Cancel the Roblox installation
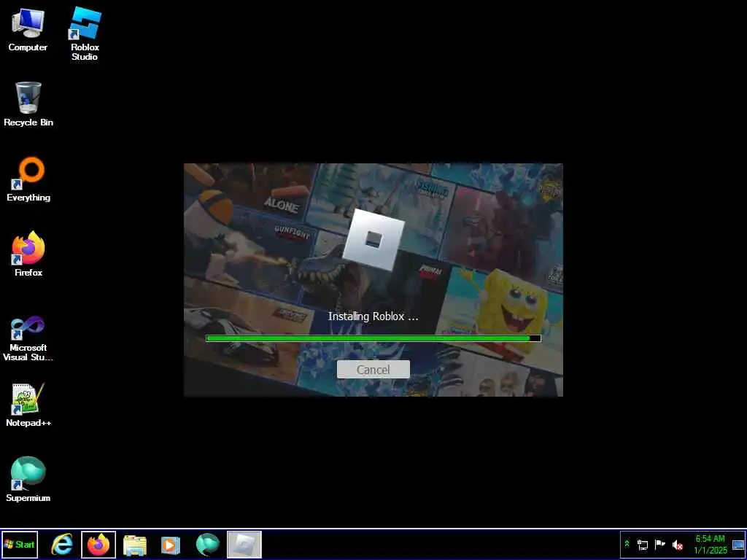The width and height of the screenshot is (747, 560). pos(373,370)
